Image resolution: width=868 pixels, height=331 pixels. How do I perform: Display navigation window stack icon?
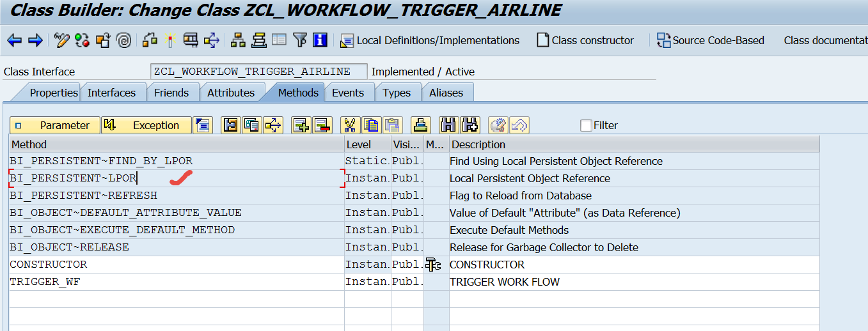click(x=258, y=40)
